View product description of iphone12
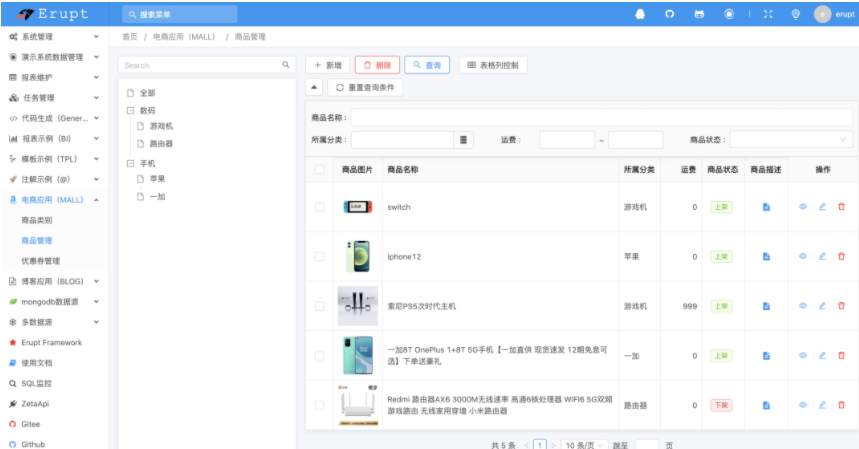859x449 pixels. [x=766, y=256]
